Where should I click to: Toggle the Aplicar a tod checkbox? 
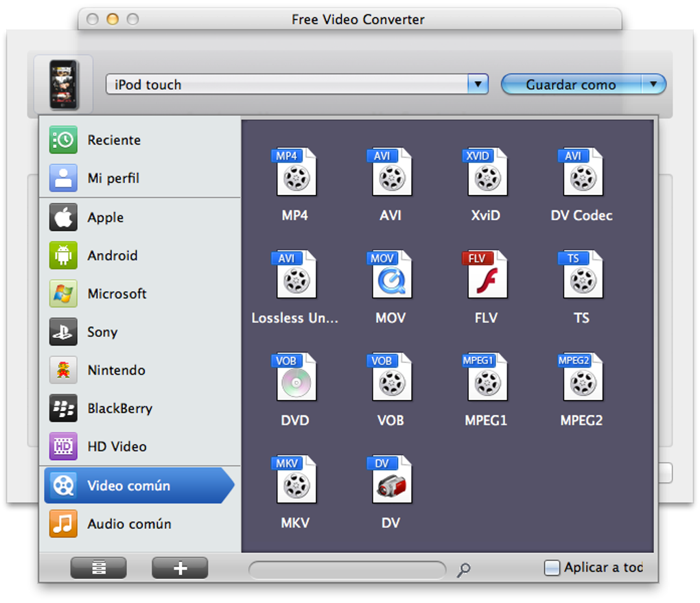tap(552, 568)
